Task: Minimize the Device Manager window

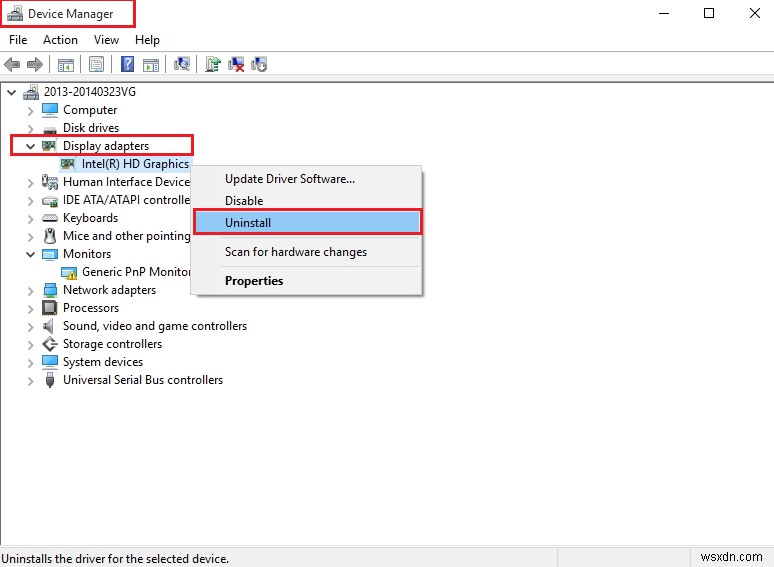Action: click(x=664, y=13)
